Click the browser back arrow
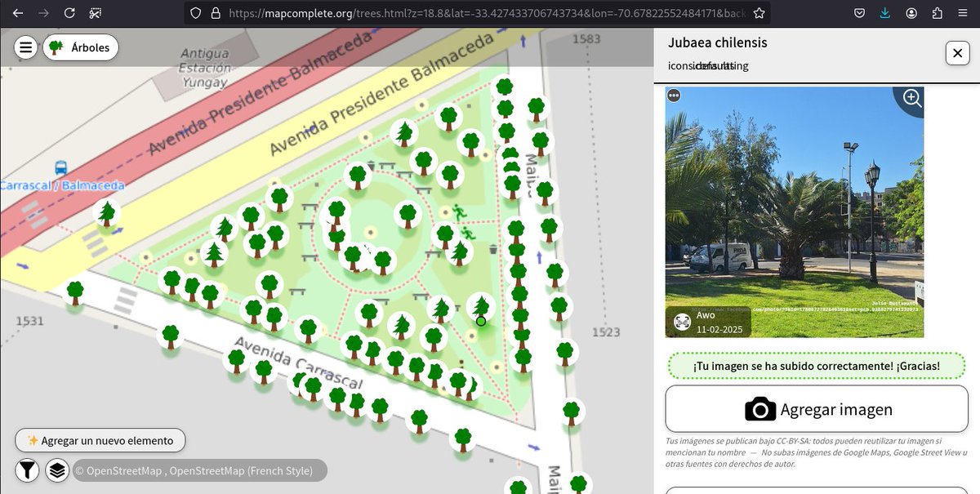The height and width of the screenshot is (494, 980). click(x=18, y=13)
